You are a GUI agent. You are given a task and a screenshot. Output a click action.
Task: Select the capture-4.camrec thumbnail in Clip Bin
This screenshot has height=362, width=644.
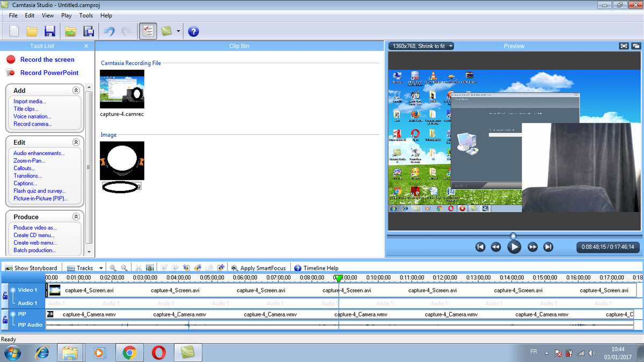(122, 89)
